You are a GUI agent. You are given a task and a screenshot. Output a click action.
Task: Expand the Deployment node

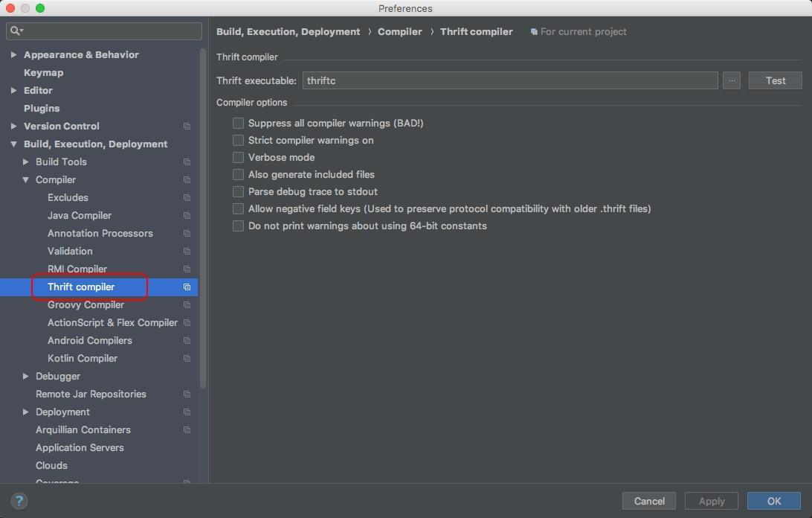(25, 412)
